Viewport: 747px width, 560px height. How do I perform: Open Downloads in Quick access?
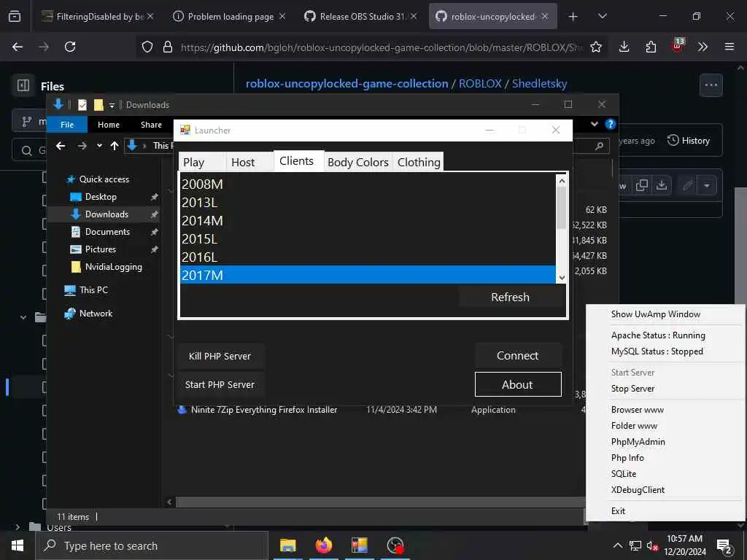tap(107, 214)
